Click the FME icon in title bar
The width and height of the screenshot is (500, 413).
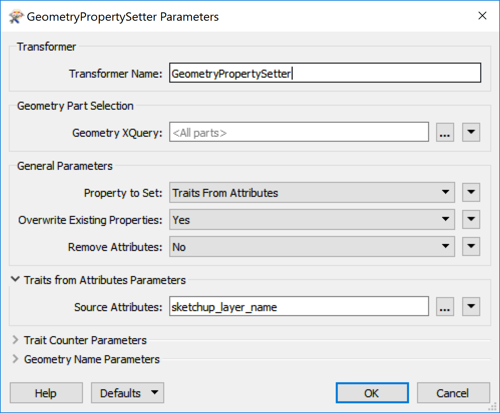point(15,17)
